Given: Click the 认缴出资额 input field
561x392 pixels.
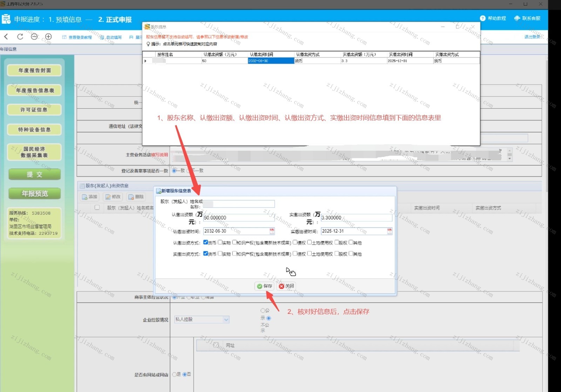Looking at the screenshot, I should pyautogui.click(x=239, y=218).
